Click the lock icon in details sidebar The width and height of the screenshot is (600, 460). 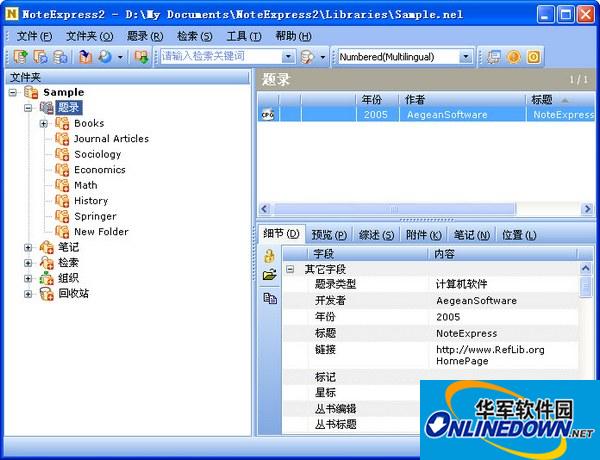coord(270,256)
